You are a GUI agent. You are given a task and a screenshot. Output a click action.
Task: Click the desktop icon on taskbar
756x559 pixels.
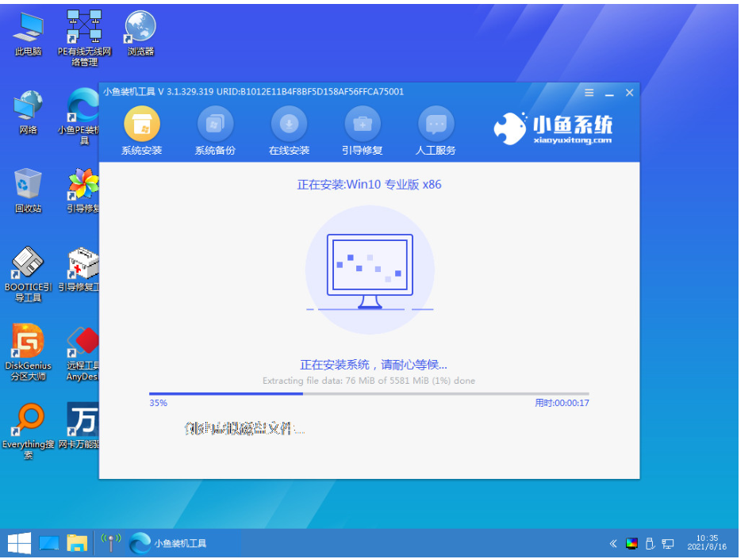(x=48, y=544)
